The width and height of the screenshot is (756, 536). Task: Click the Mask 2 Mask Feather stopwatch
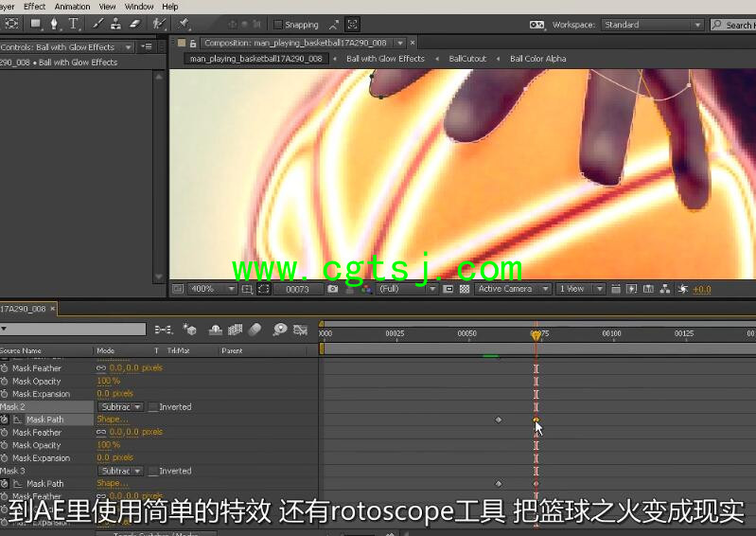pos(5,432)
